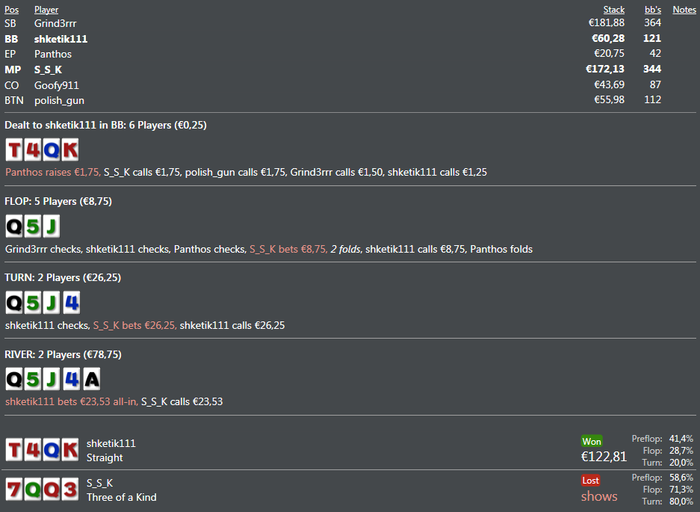
Task: Sort by the Player column header
Action: 46,10
